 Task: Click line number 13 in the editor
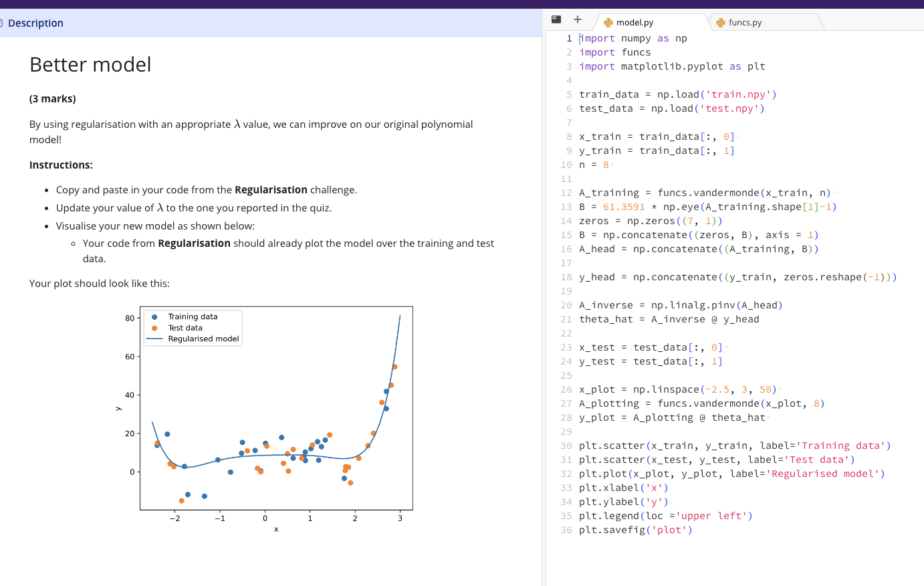566,207
